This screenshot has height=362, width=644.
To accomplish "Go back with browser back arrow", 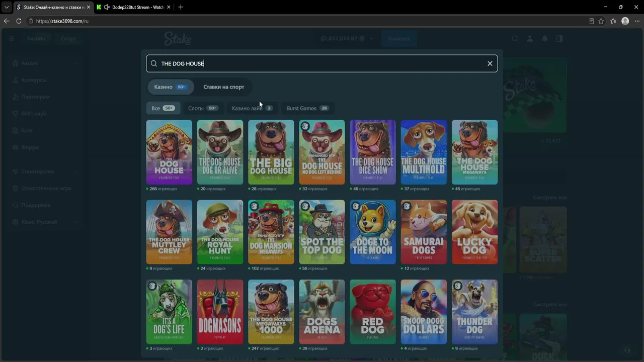I will (x=7, y=21).
